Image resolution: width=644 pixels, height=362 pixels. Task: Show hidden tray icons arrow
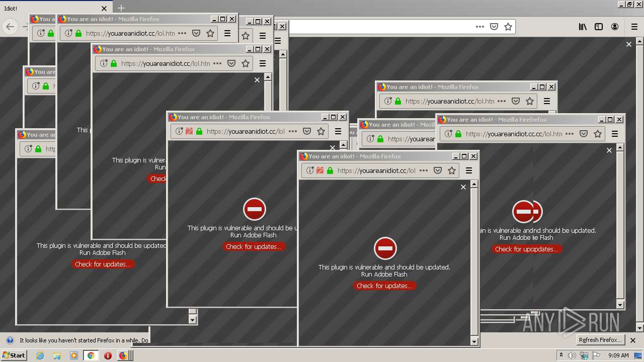561,355
